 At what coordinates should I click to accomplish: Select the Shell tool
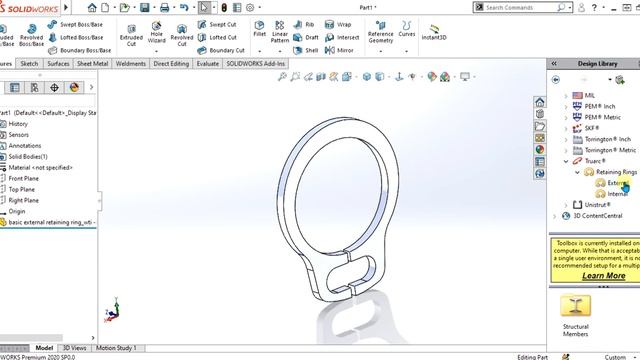(306, 51)
